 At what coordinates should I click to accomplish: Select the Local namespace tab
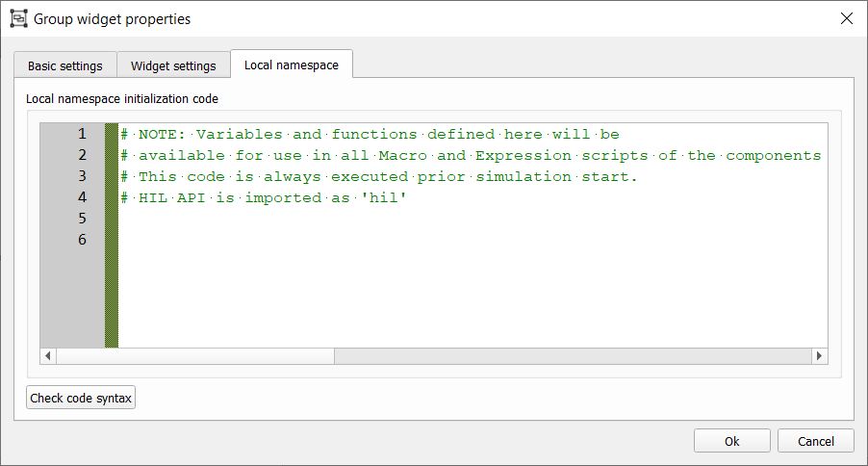[291, 65]
